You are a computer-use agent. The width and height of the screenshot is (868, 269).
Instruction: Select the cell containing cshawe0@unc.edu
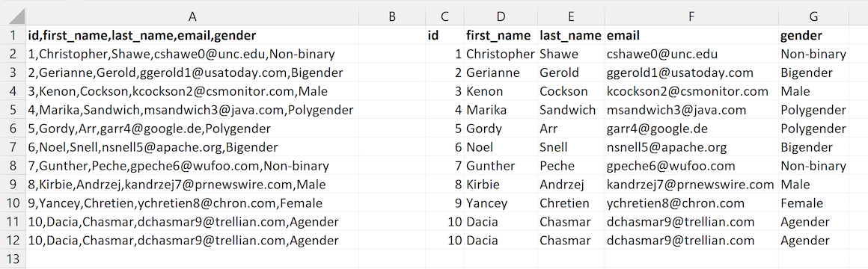[691, 54]
